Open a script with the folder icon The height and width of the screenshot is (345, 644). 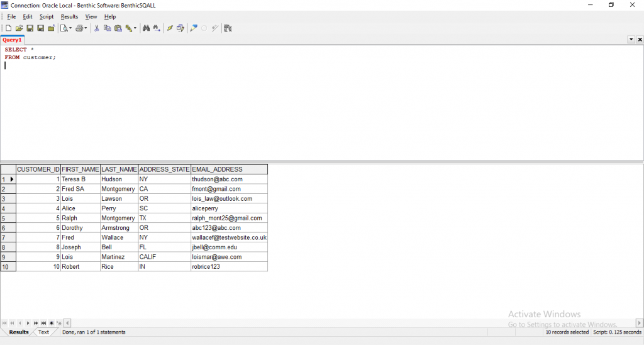pyautogui.click(x=19, y=28)
